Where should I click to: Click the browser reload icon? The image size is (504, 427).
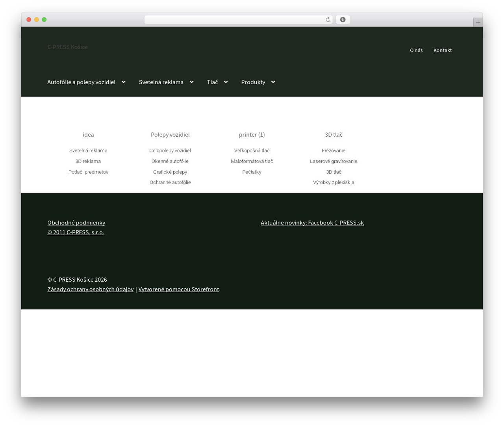pyautogui.click(x=328, y=20)
